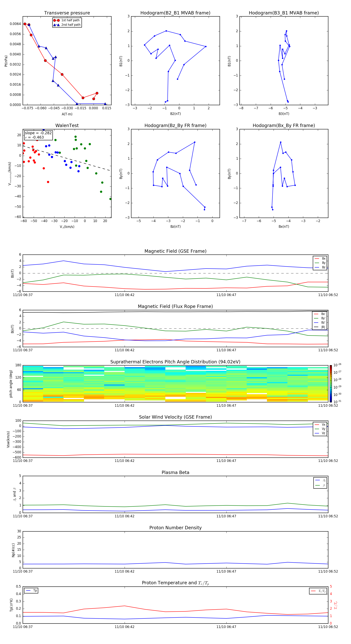351x644 pixels.
Task: Click the "pitch angle (deg)" y-axis label
Action: 11,384
